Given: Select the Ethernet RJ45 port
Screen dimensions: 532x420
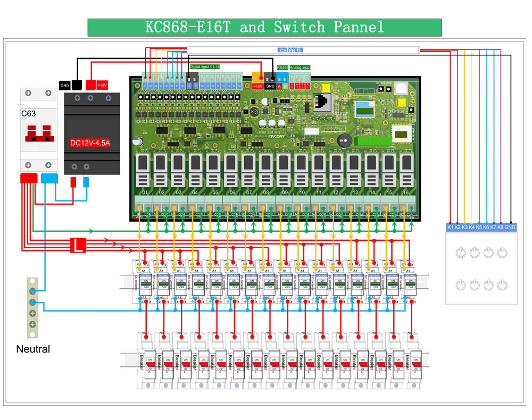Looking at the screenshot, I should click(322, 102).
